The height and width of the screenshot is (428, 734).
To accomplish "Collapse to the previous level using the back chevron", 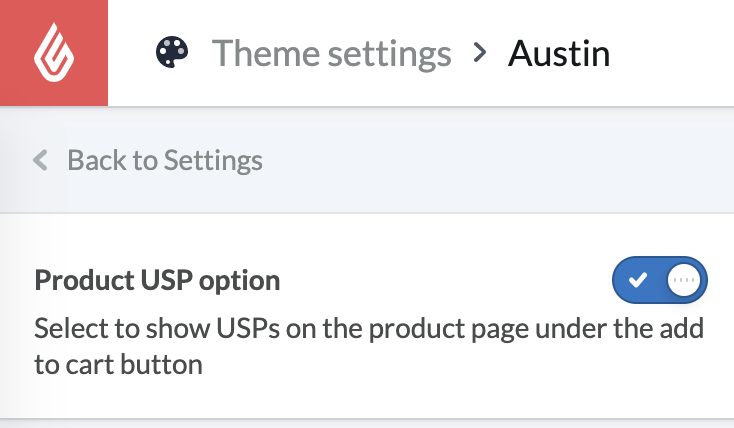I will [41, 160].
